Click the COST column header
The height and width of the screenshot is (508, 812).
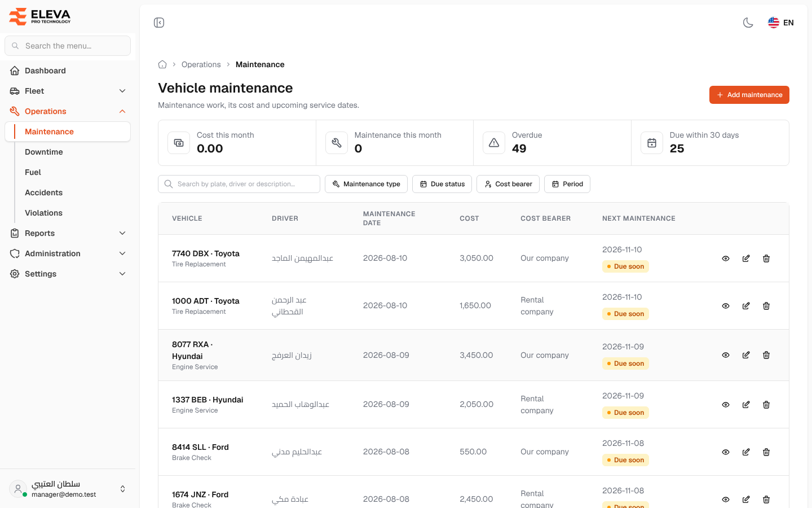pos(469,218)
